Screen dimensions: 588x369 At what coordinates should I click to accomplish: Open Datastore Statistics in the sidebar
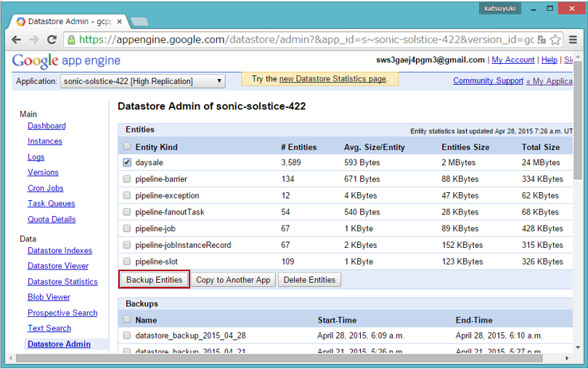point(62,282)
